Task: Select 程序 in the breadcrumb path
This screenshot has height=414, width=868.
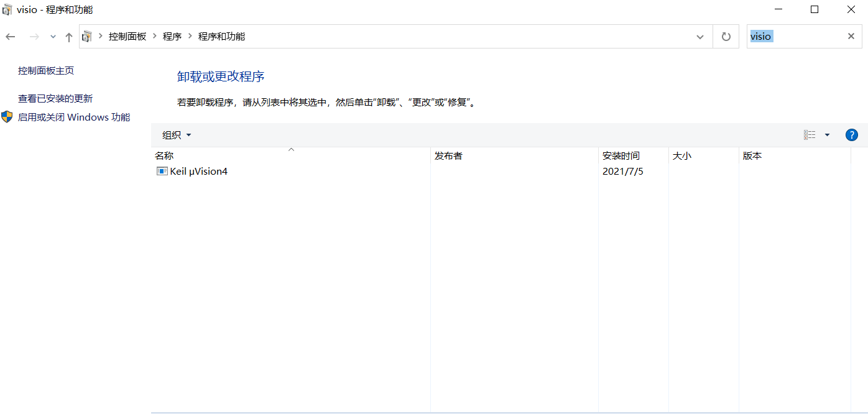Action: coord(172,36)
